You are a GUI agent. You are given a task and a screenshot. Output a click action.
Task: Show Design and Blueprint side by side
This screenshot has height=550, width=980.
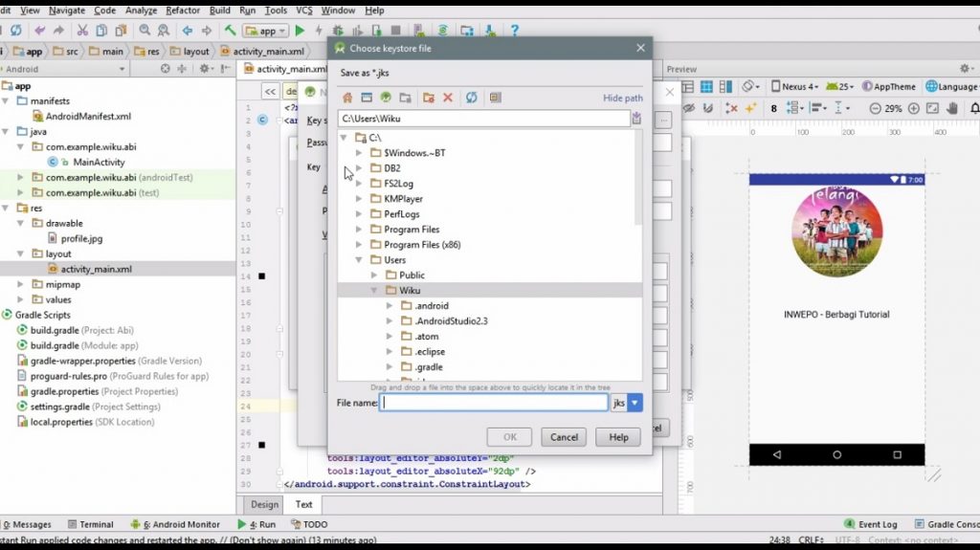725,86
